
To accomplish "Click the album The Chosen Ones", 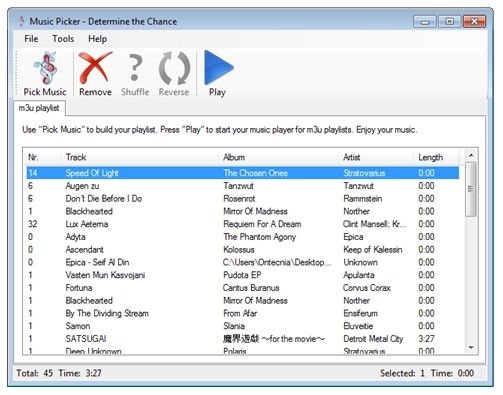I will 256,173.
